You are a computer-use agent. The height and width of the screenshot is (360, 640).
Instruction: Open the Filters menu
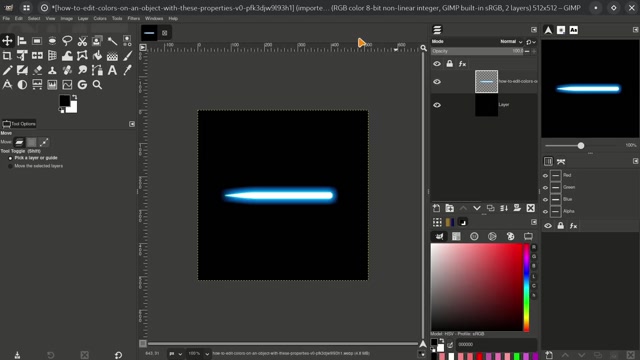[x=133, y=18]
